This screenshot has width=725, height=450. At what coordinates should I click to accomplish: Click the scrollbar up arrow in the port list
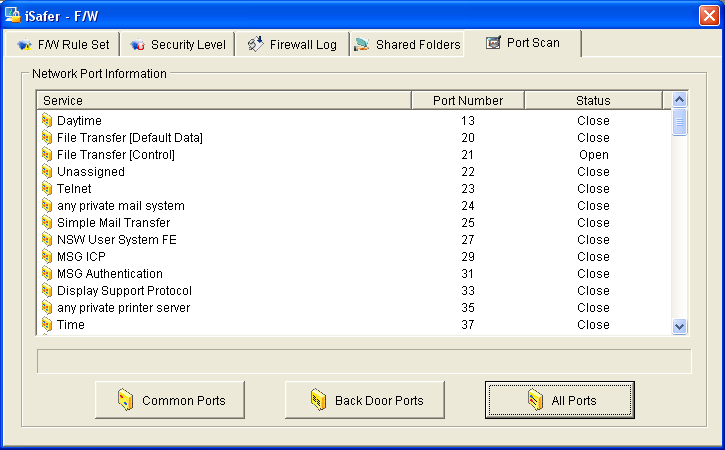(x=680, y=100)
